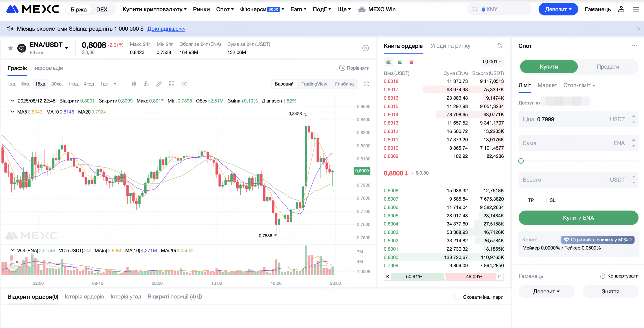Switch to DEX+ mode
644x328 pixels.
click(103, 9)
